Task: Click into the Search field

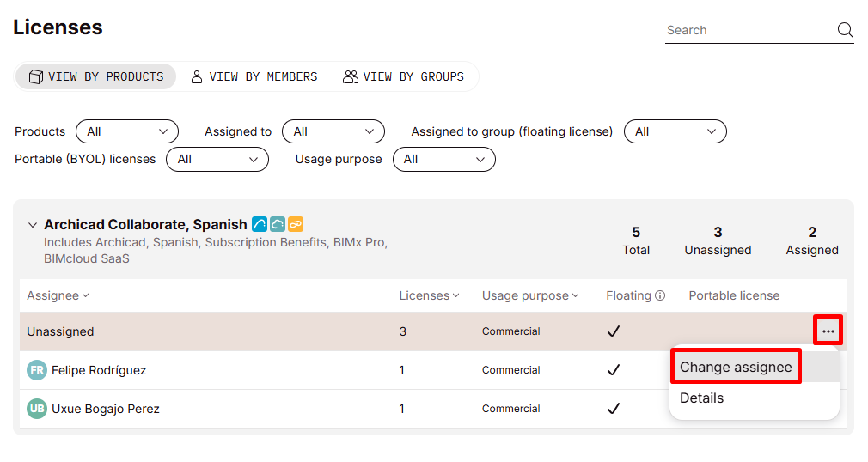Action: (x=748, y=31)
